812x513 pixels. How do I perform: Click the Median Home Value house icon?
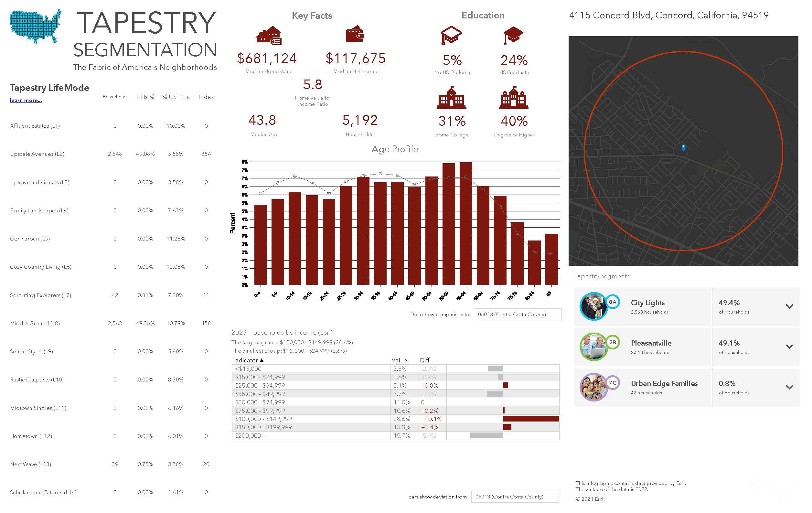(x=269, y=36)
